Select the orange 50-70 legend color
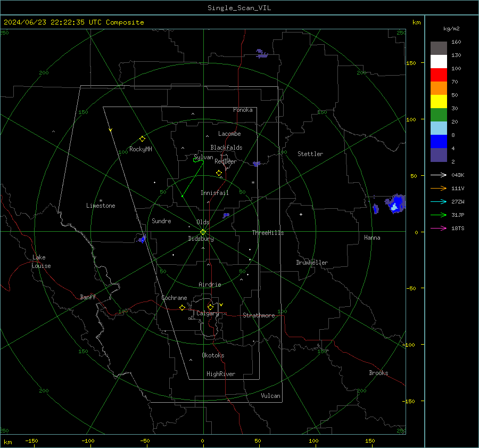479x448 pixels. point(439,88)
